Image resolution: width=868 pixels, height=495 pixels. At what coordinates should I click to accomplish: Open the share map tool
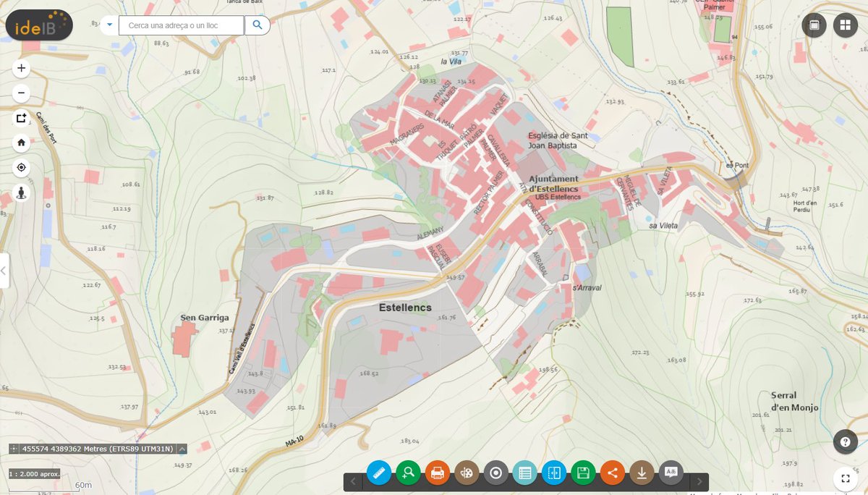click(x=613, y=473)
